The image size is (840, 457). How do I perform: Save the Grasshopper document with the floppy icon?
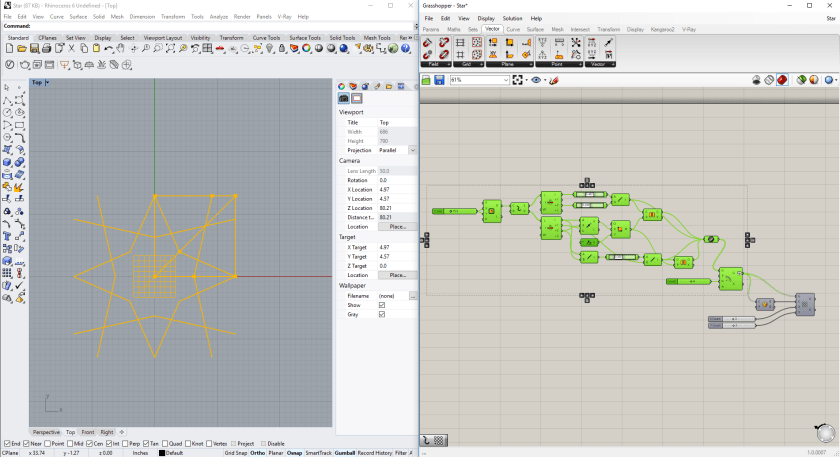point(438,80)
